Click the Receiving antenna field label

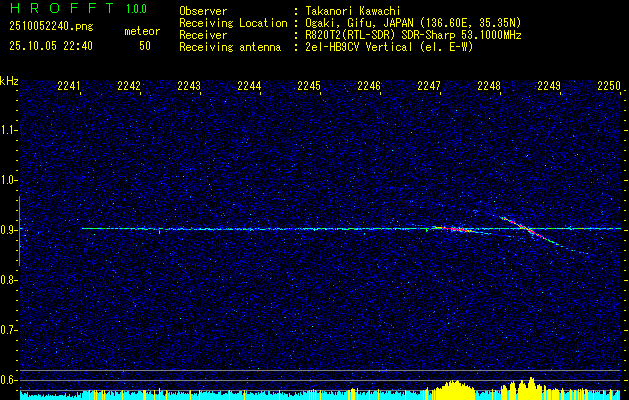(230, 47)
